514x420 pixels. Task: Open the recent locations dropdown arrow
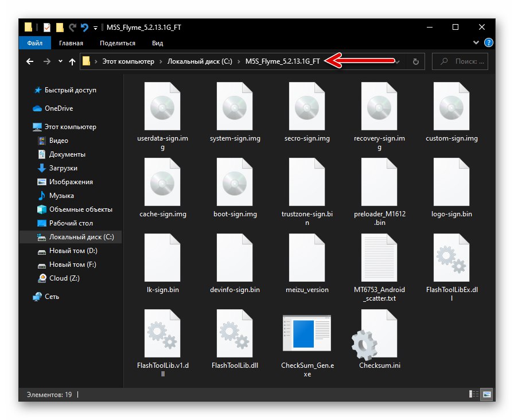59,61
